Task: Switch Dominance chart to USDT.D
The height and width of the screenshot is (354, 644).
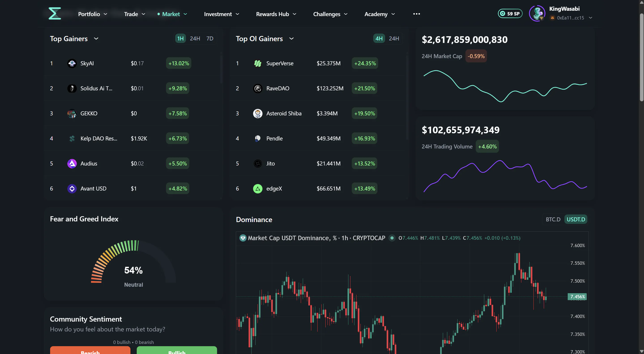Action: click(x=576, y=219)
